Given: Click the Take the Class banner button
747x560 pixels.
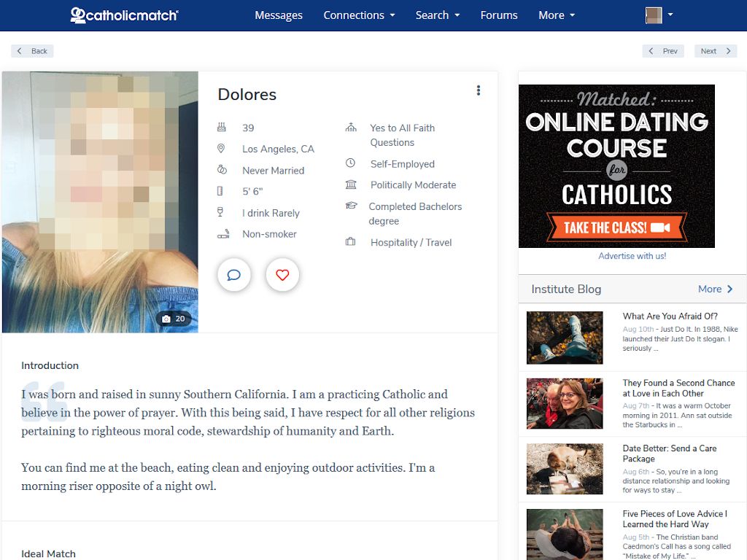Looking at the screenshot, I should tap(616, 227).
